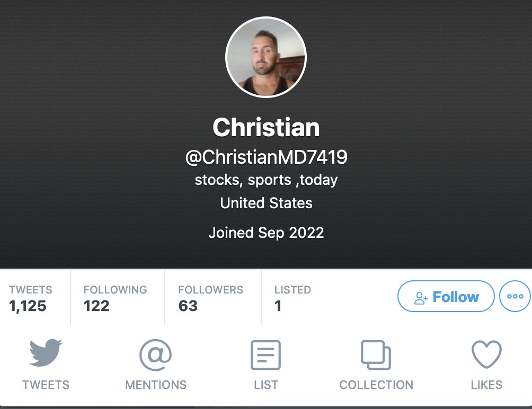Show the 1,125 tweets count
The width and height of the screenshot is (532, 409).
tap(28, 306)
